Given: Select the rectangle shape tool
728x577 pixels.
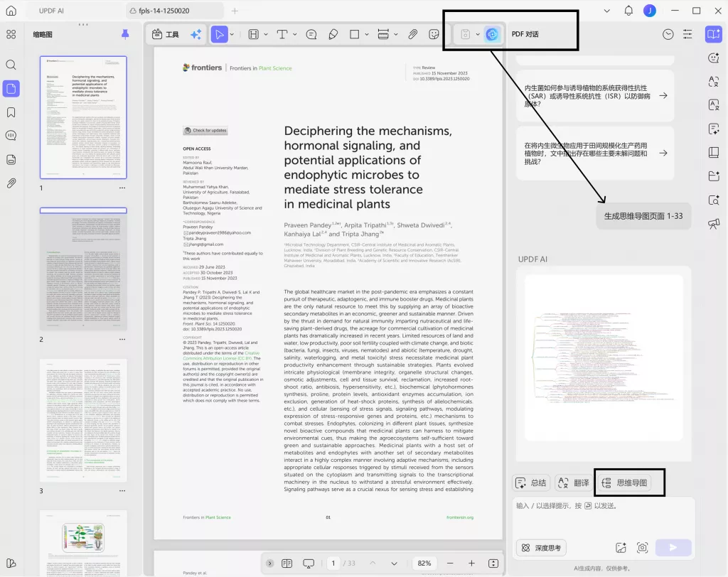Looking at the screenshot, I should click(354, 34).
